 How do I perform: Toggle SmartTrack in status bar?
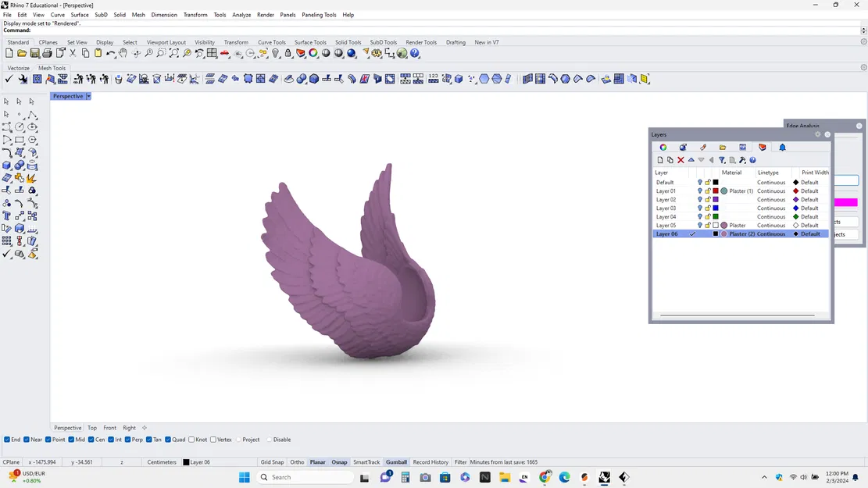pyautogui.click(x=366, y=462)
